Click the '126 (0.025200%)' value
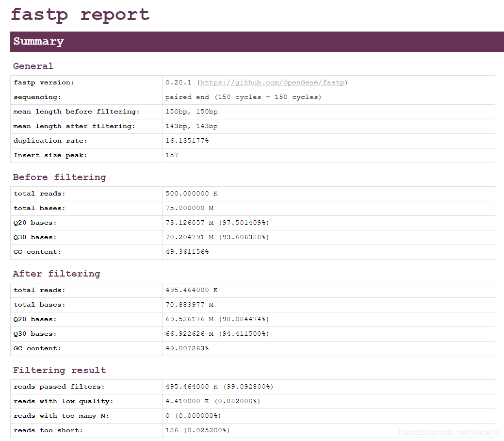Image resolution: width=504 pixels, height=441 pixels. (198, 430)
